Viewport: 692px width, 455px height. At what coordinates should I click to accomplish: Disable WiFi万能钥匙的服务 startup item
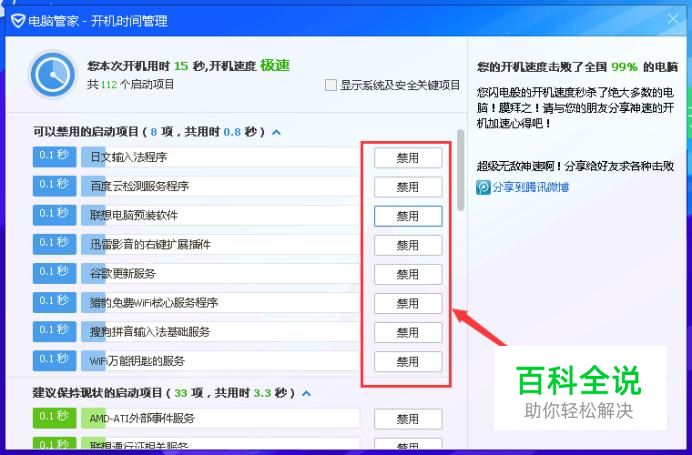click(x=408, y=361)
